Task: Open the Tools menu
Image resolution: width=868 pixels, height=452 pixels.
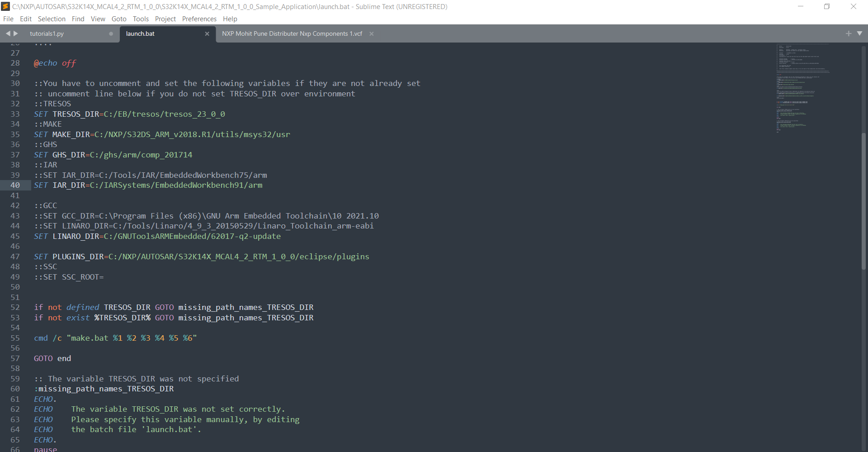Action: pos(140,19)
